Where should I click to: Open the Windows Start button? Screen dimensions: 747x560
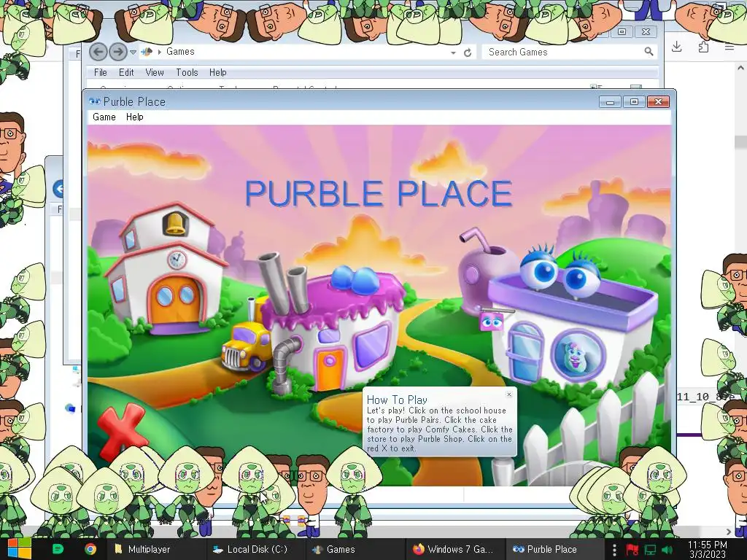tap(18, 549)
